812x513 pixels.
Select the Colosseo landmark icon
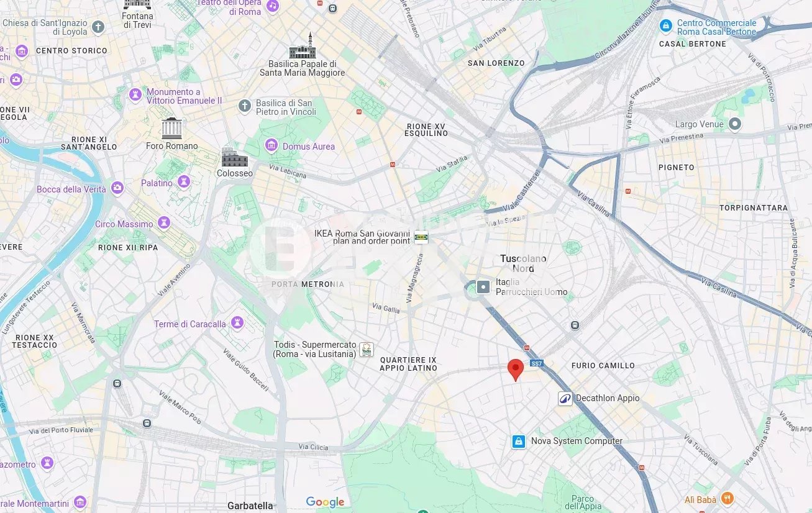pos(234,157)
